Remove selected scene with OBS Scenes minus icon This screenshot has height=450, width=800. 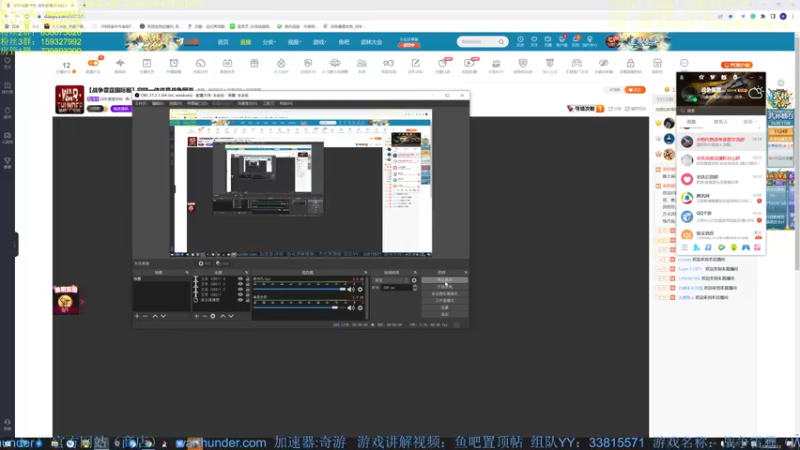point(145,316)
